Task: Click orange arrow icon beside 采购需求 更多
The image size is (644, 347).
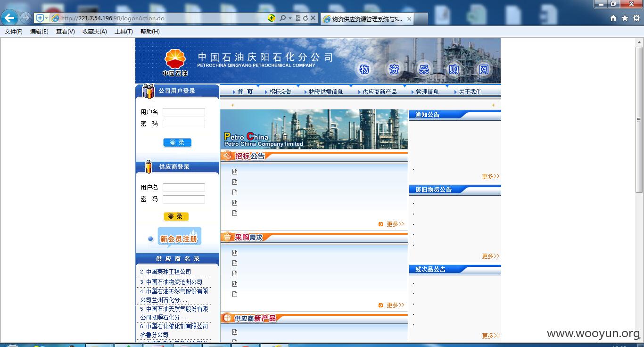Action: 380,305
